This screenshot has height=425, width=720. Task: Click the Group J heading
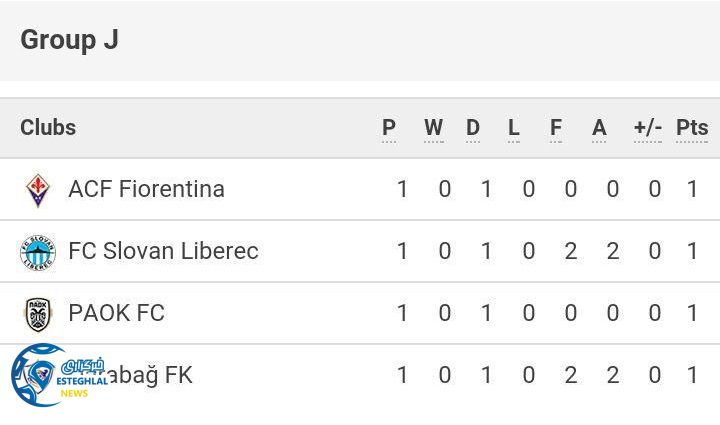69,40
